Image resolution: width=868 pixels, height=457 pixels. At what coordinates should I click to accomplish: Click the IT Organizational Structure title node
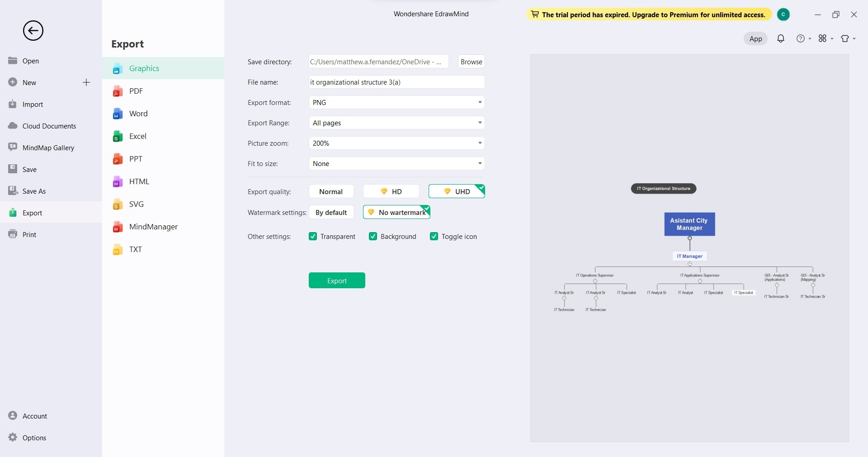[663, 188]
